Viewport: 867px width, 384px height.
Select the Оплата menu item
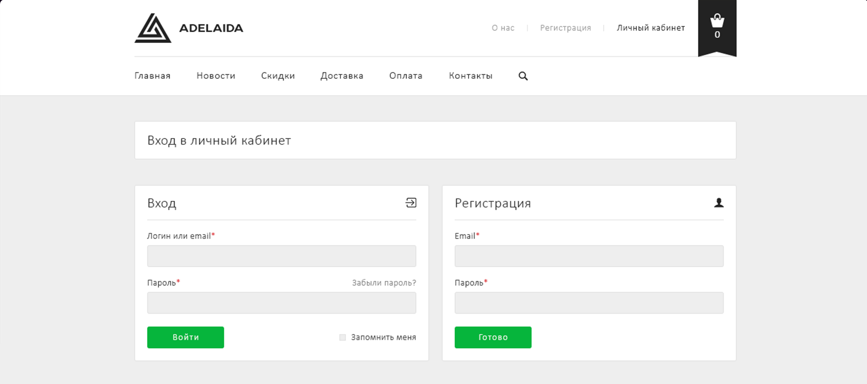pyautogui.click(x=406, y=76)
